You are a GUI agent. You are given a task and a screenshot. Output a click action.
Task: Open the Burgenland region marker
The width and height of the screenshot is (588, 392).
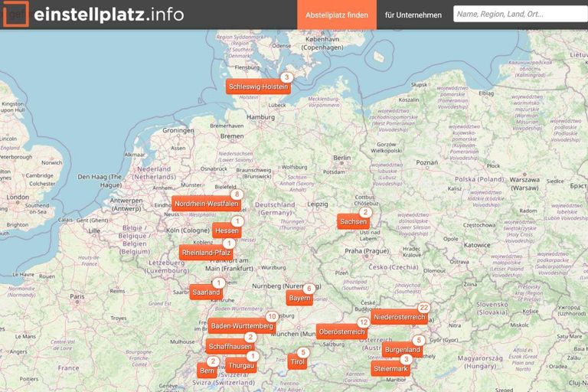[402, 350]
